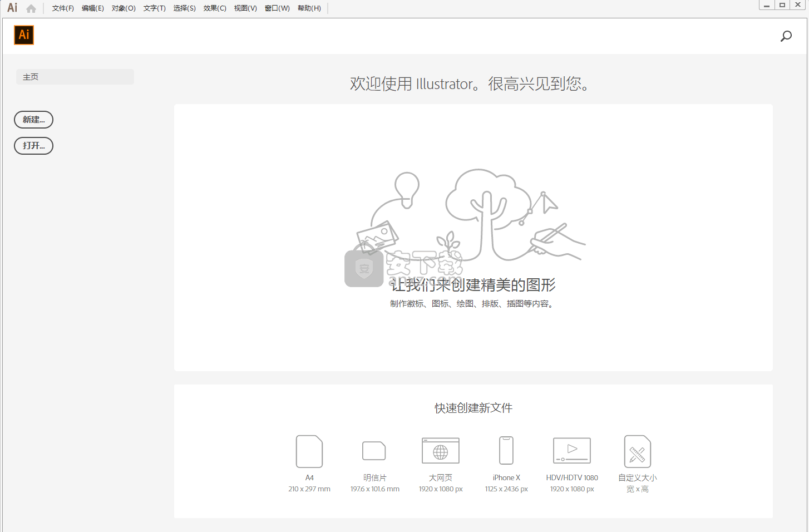Image resolution: width=809 pixels, height=532 pixels.
Task: Click the Home icon in the menu bar
Action: tap(31, 8)
